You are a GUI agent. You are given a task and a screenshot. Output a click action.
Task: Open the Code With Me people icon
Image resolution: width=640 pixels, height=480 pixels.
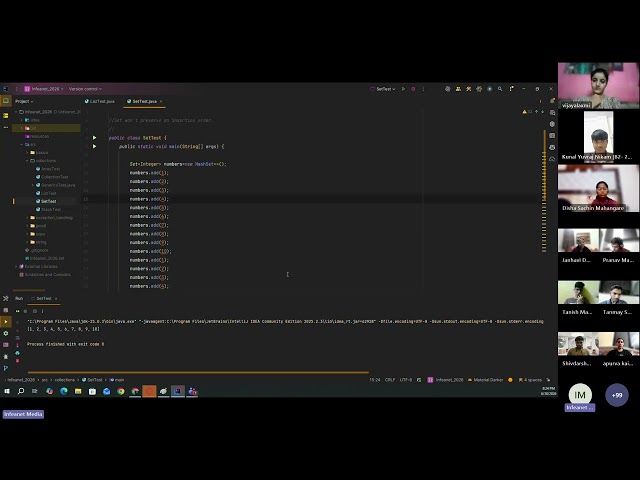[458, 89]
